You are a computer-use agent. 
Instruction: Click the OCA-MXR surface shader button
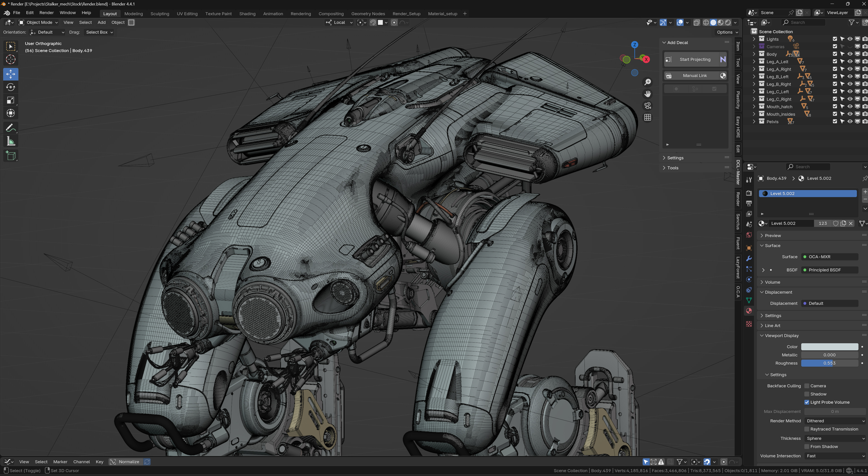829,257
